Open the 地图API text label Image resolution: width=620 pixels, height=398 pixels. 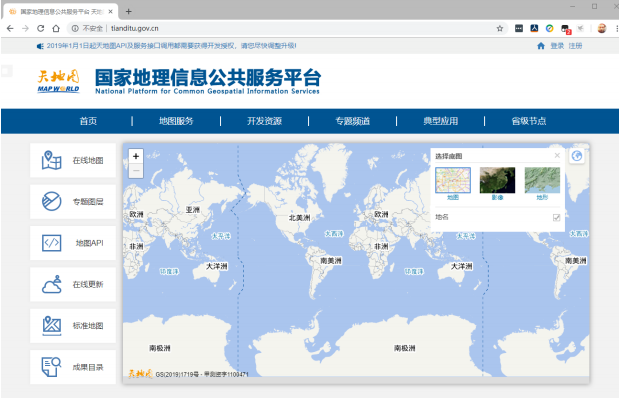point(89,243)
